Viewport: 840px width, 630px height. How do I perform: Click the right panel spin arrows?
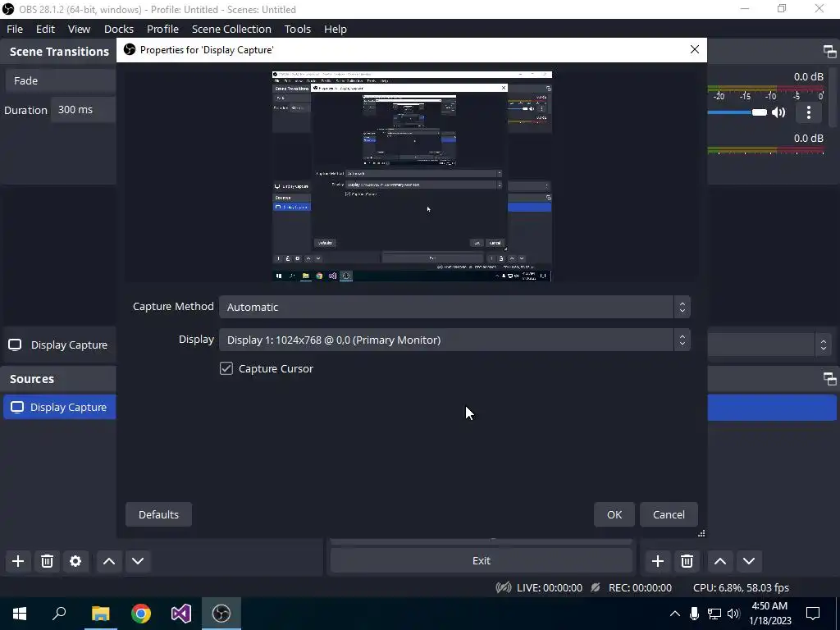824,345
